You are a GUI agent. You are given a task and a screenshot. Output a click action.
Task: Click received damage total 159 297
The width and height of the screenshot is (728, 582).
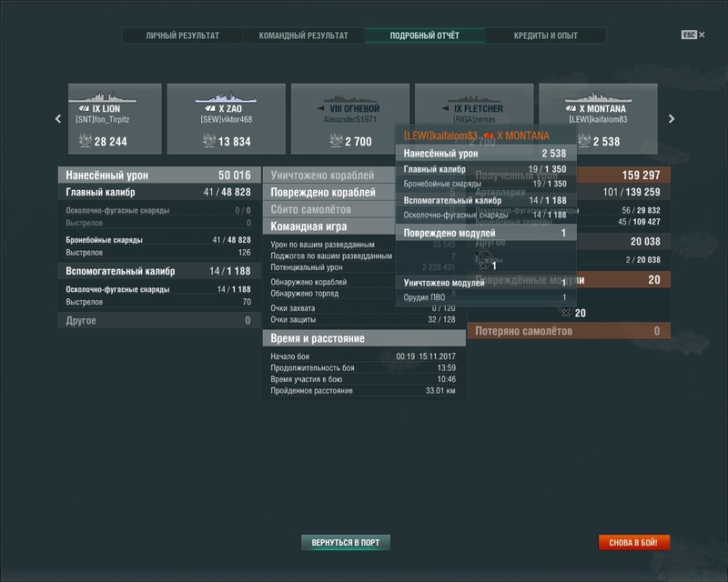[x=641, y=175]
